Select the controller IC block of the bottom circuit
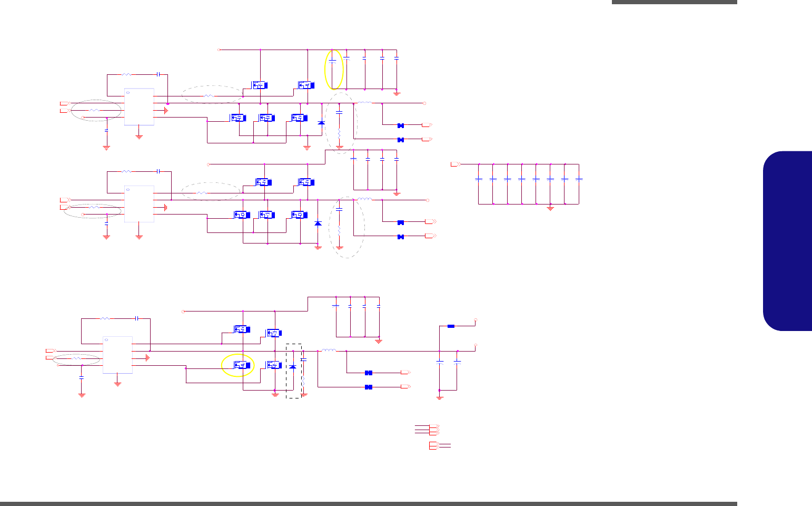This screenshot has width=812, height=506. point(117,355)
